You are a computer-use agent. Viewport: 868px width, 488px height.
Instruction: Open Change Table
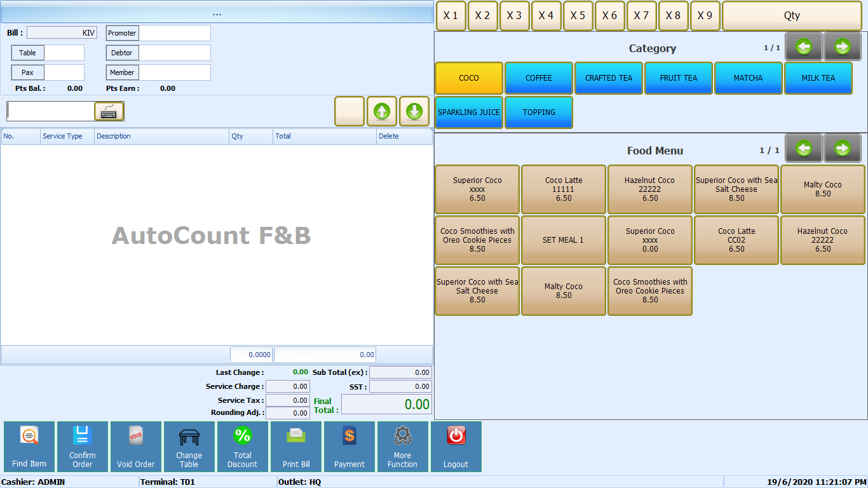[x=189, y=447]
